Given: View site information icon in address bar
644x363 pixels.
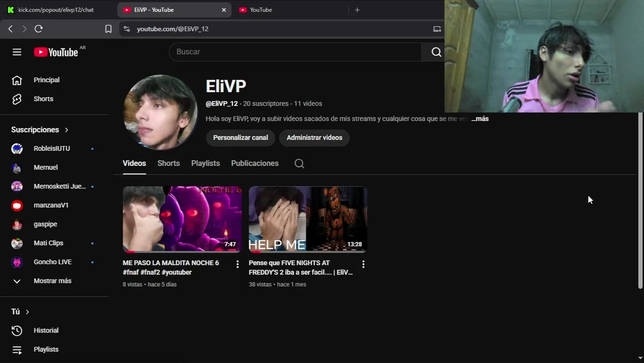Looking at the screenshot, I should pos(126,29).
